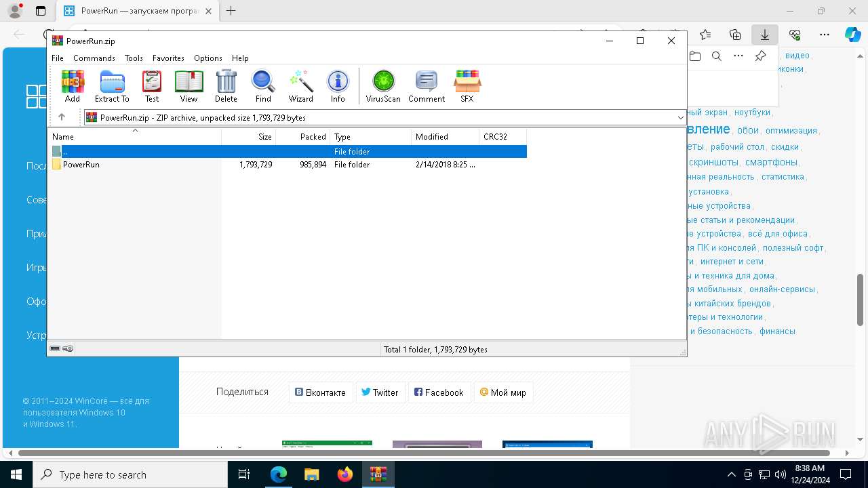Image resolution: width=868 pixels, height=488 pixels.
Task: Open the File menu
Action: click(58, 58)
